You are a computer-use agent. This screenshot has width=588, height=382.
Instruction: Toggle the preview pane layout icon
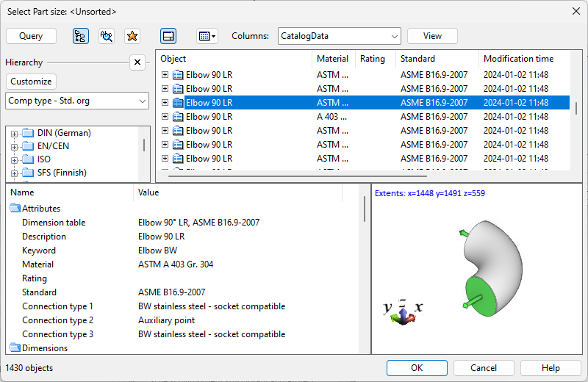pyautogui.click(x=168, y=36)
